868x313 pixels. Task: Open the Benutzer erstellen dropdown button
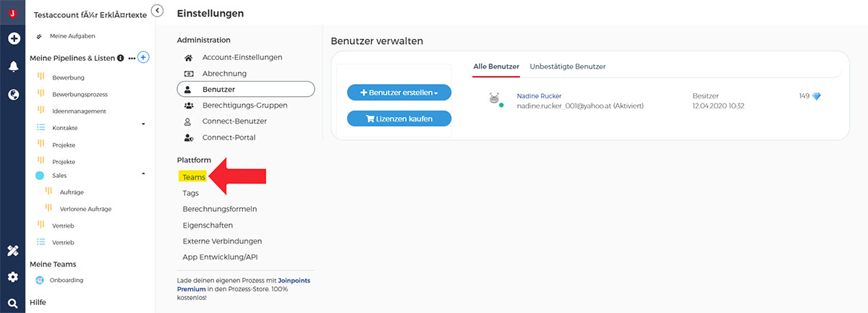399,93
